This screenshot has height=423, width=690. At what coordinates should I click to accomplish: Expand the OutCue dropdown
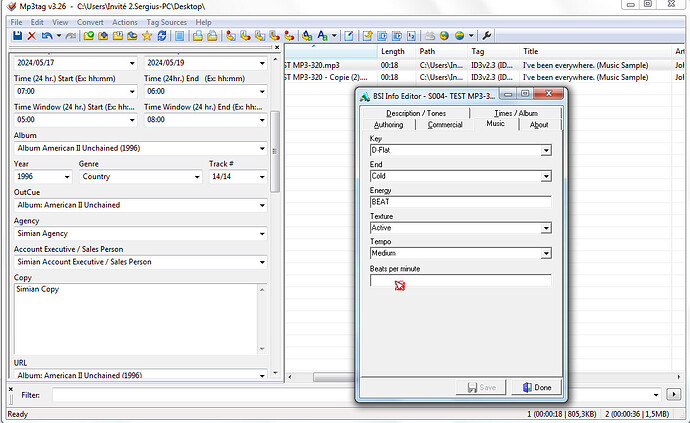(x=262, y=205)
